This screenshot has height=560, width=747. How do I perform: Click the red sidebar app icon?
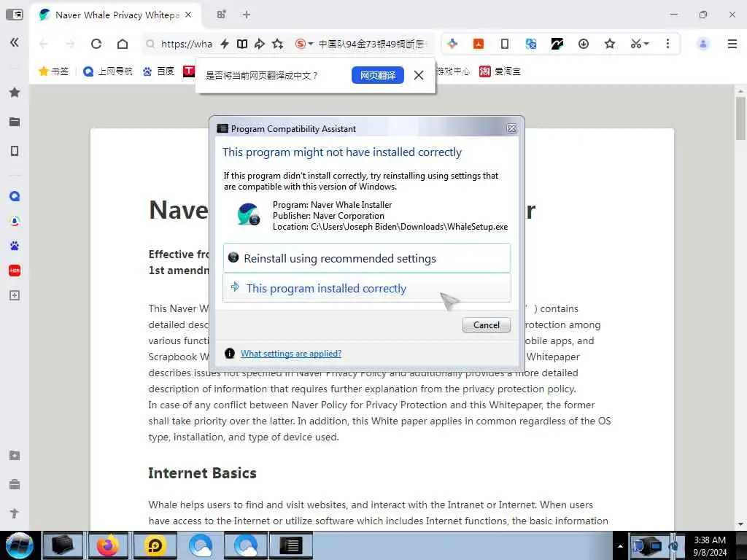click(15, 271)
